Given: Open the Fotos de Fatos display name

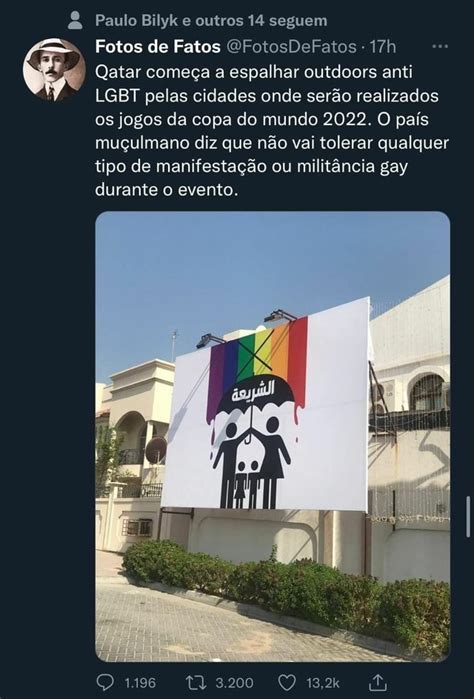Looking at the screenshot, I should pyautogui.click(x=158, y=46).
